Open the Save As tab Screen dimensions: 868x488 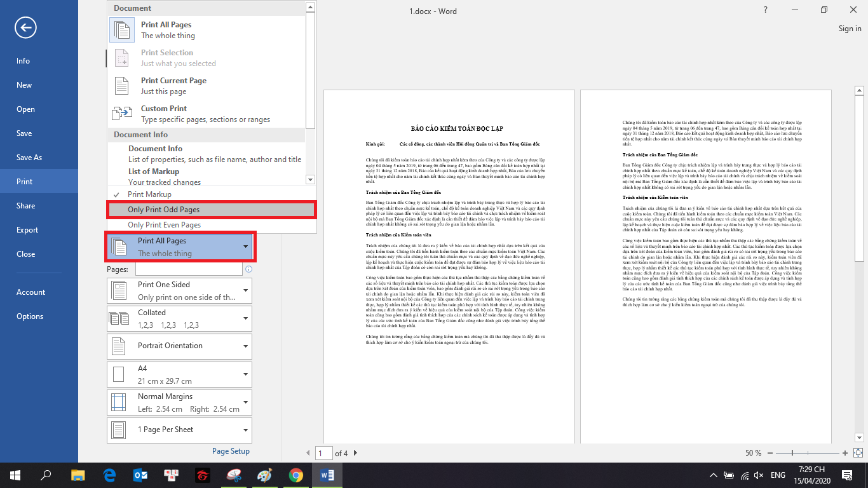(x=29, y=158)
